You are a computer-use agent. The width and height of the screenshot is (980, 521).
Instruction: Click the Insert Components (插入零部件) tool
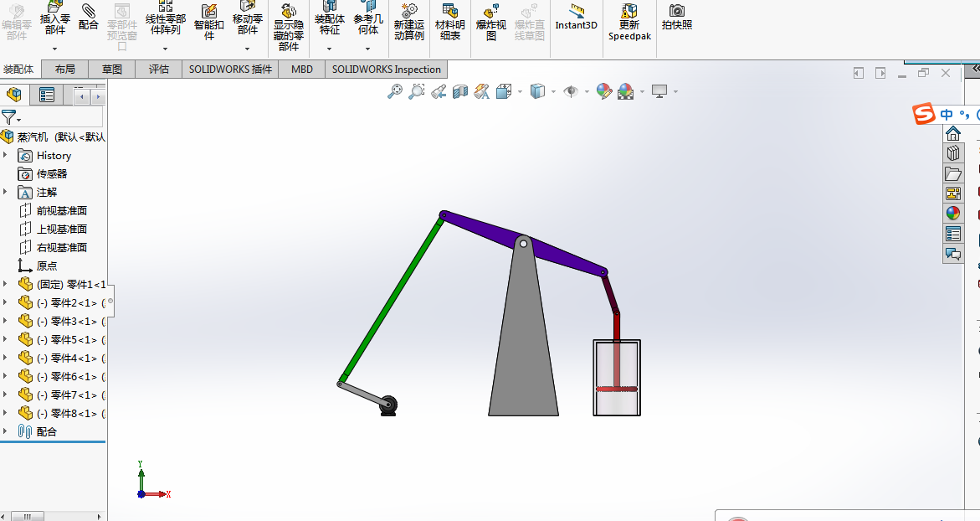(x=55, y=18)
